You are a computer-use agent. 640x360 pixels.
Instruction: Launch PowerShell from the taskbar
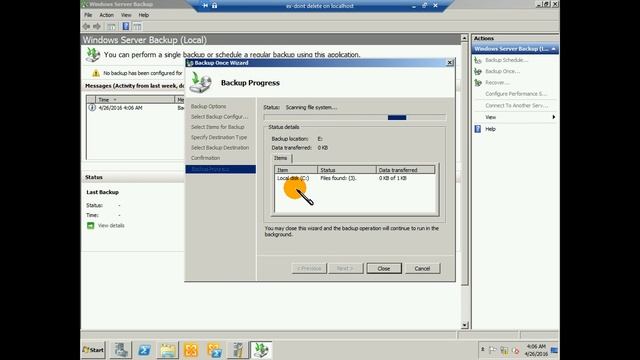pyautogui.click(x=144, y=350)
